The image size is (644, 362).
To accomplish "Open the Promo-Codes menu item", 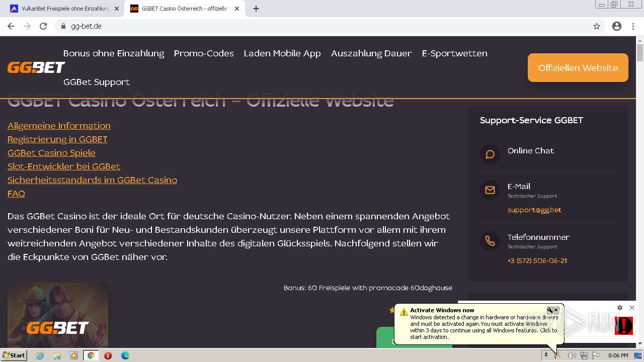I will [204, 53].
